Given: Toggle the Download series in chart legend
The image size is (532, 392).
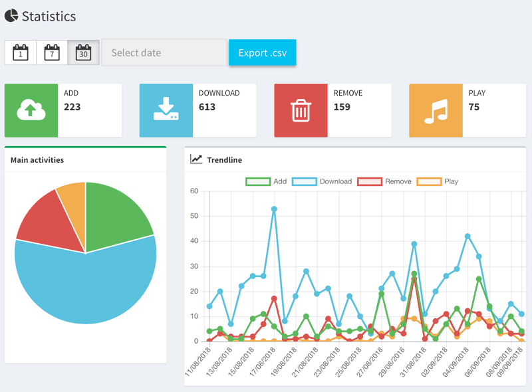Looking at the screenshot, I should click(x=323, y=181).
